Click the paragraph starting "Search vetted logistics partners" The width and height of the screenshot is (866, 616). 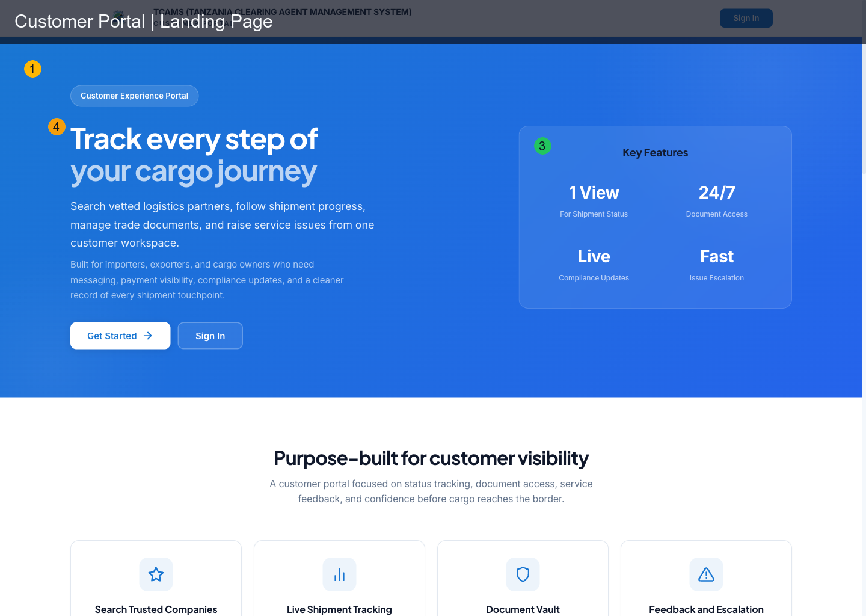pos(223,224)
